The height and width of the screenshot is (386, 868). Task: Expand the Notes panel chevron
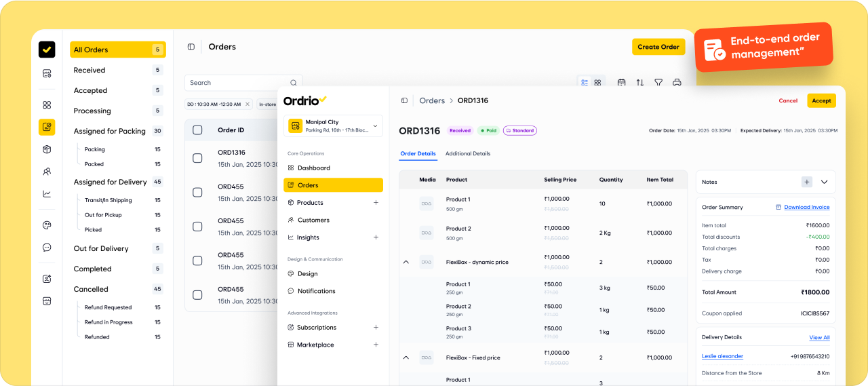coord(824,182)
